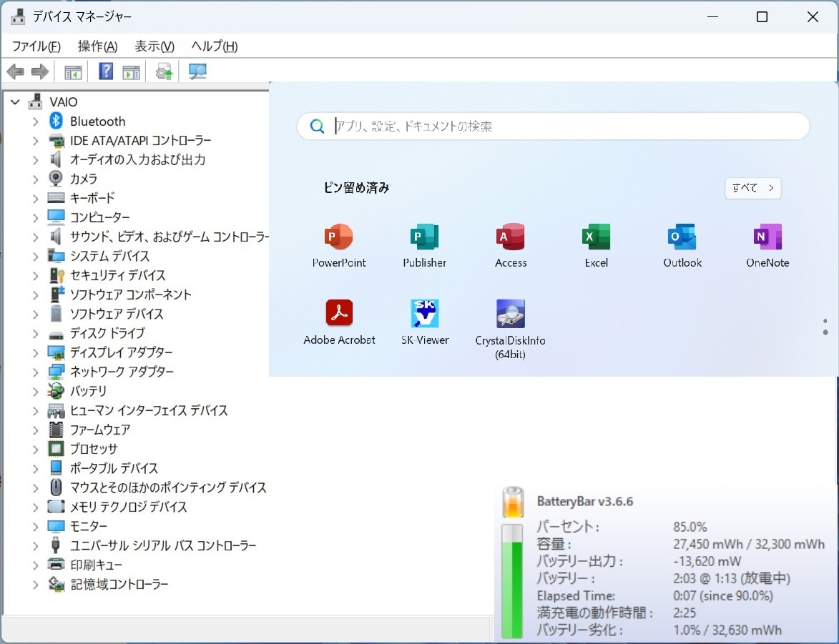This screenshot has height=644, width=839.
Task: Click the カメラ webcam icon
Action: 56,178
